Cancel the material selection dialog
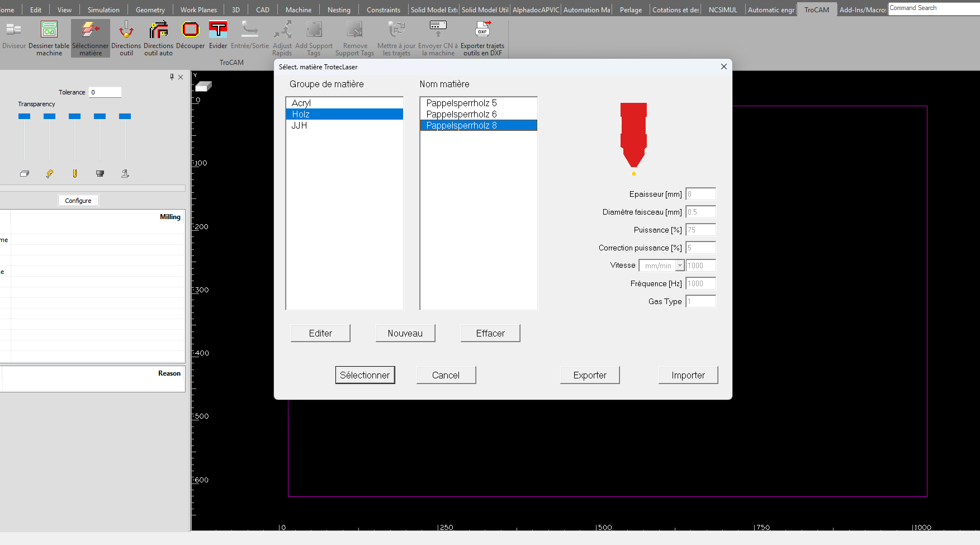The image size is (980, 545). pos(446,375)
